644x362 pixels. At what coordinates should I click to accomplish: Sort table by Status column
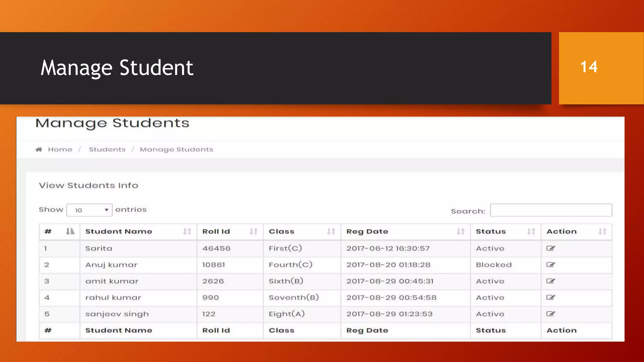pos(506,232)
